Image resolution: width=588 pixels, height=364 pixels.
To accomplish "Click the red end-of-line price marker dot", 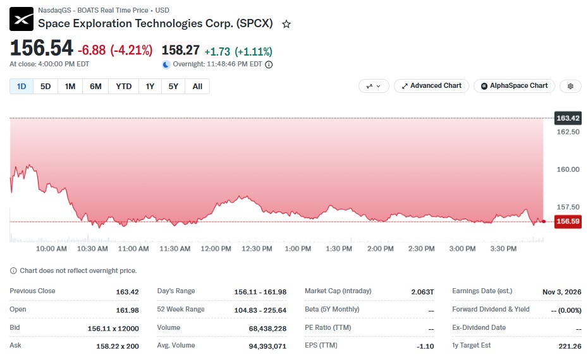I will 544,222.
